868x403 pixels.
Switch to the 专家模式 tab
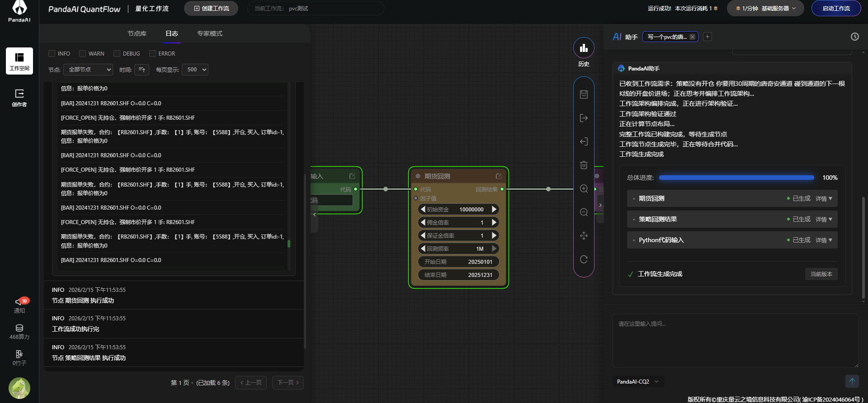coord(210,33)
